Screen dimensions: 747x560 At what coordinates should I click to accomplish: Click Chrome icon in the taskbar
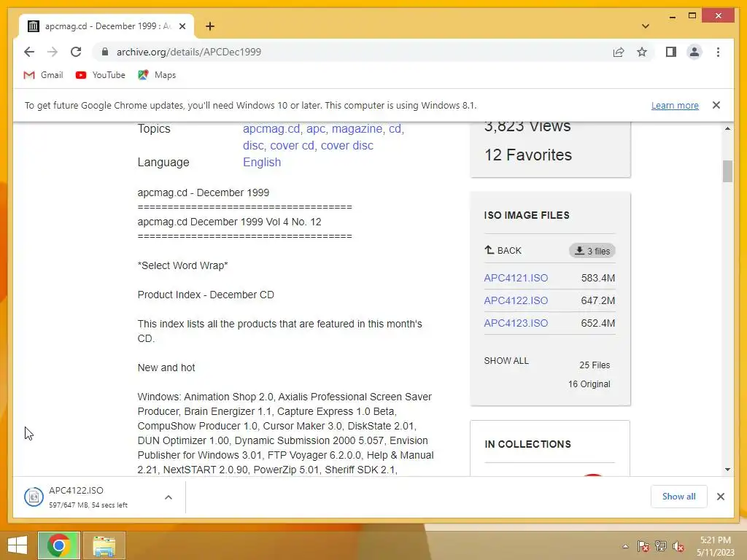pyautogui.click(x=59, y=545)
